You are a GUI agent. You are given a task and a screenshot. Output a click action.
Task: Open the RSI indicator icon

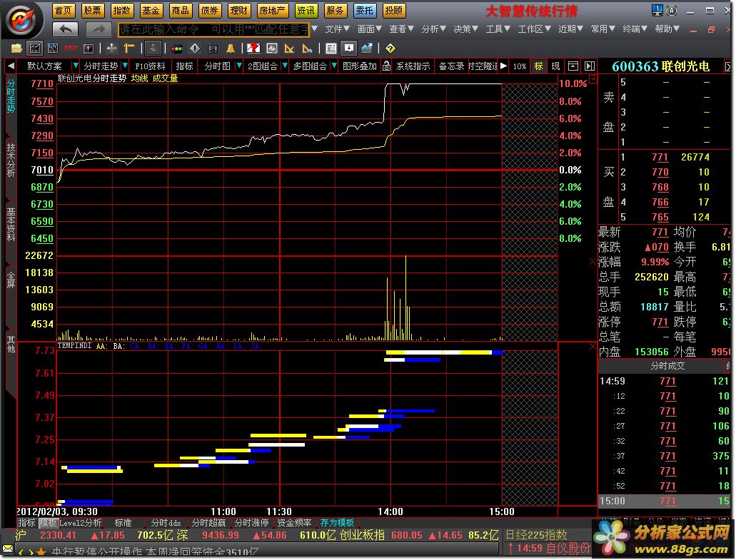coord(71,49)
